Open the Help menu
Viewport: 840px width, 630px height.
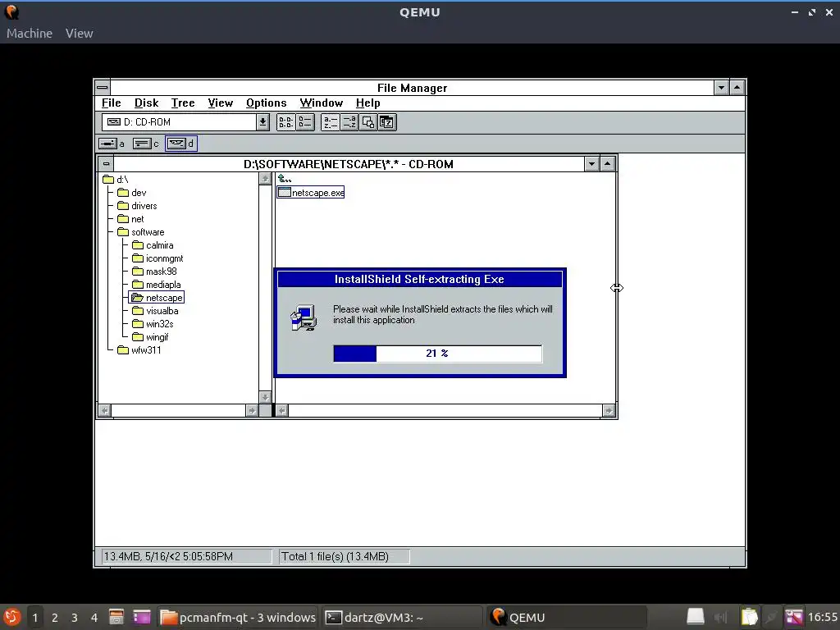(368, 103)
